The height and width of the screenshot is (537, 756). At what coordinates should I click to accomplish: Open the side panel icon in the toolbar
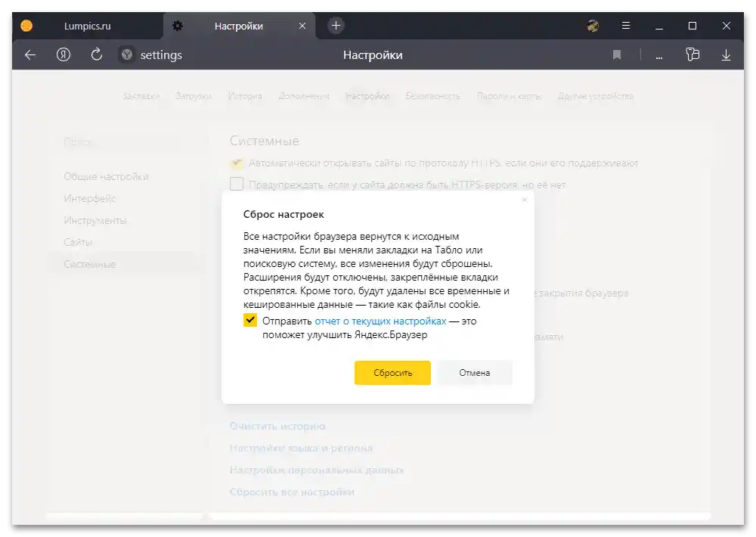pos(692,54)
